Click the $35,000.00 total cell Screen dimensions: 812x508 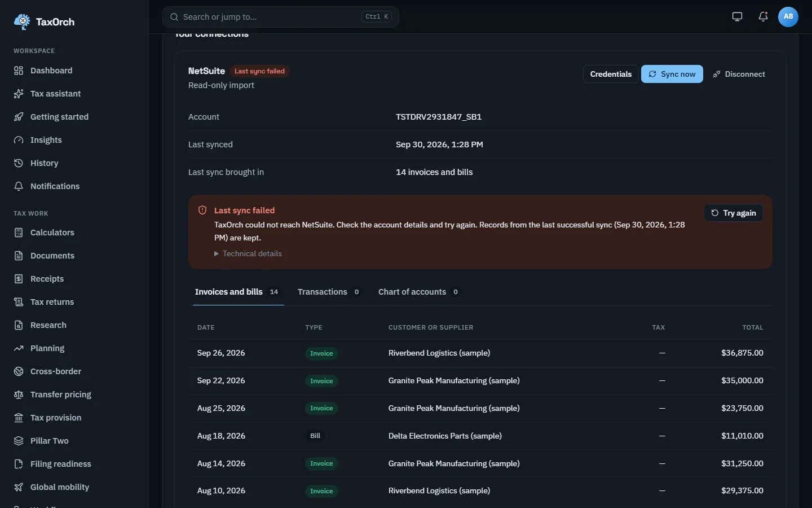742,380
